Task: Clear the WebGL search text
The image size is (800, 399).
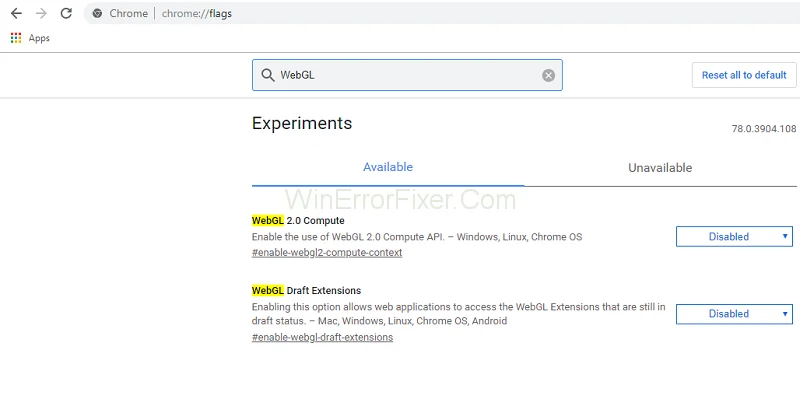Action: (548, 76)
